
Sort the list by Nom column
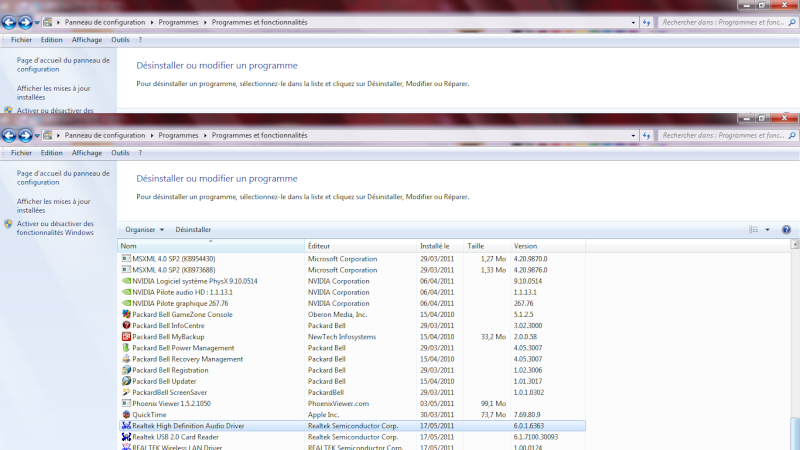(x=211, y=246)
